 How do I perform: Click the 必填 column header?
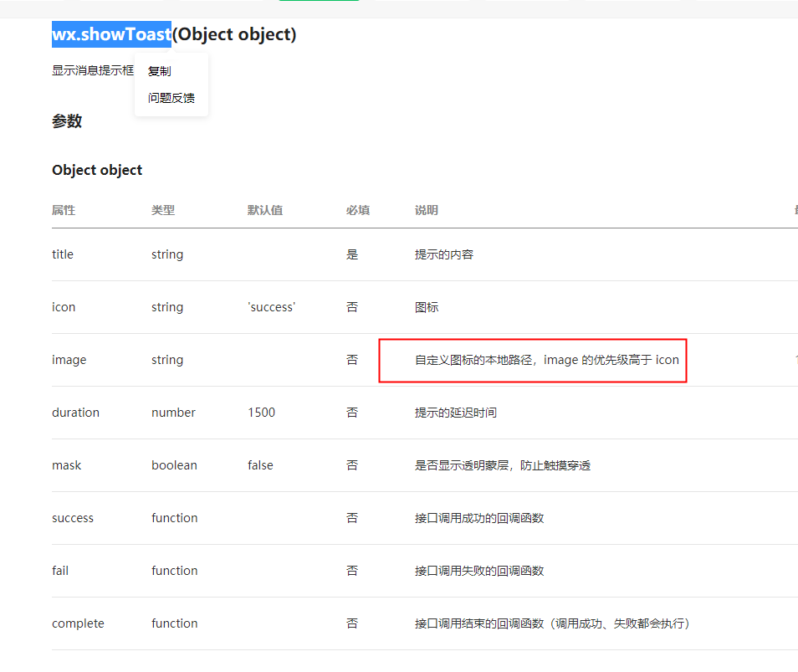tap(358, 210)
